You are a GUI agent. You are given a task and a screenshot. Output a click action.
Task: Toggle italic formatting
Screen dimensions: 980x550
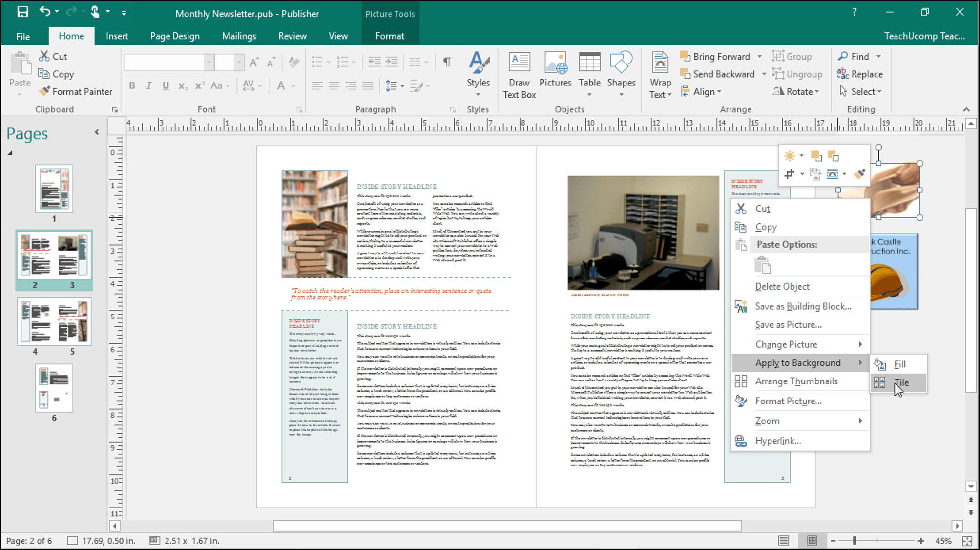tap(148, 85)
